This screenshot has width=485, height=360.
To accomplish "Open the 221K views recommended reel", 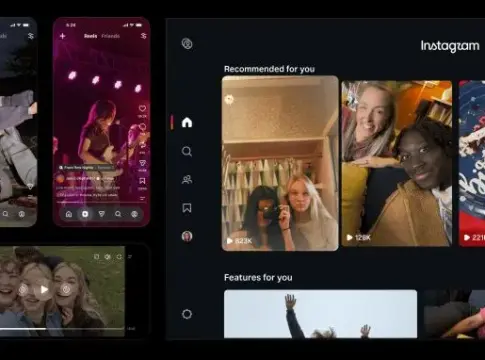I will [472, 163].
